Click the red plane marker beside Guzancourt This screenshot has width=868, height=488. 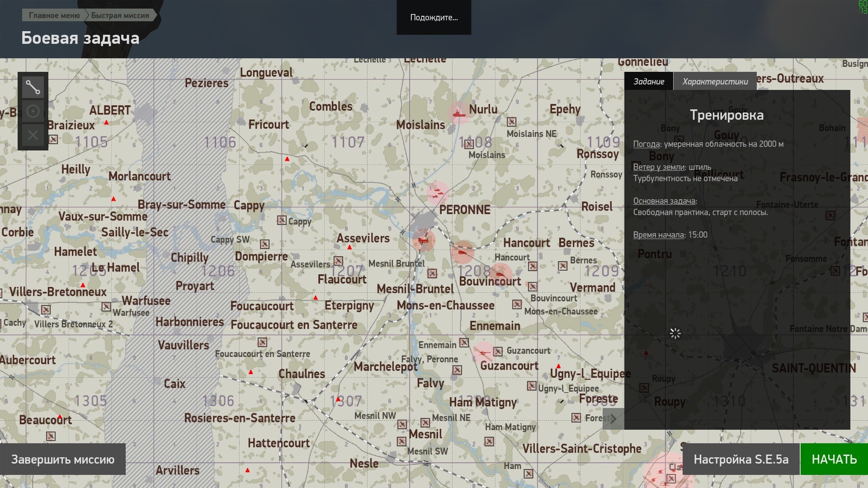click(x=484, y=352)
